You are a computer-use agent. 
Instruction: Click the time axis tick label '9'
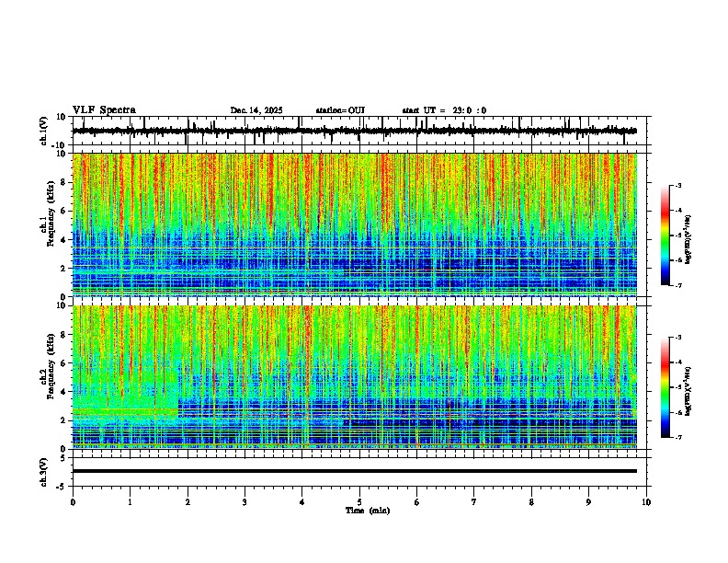pos(588,502)
